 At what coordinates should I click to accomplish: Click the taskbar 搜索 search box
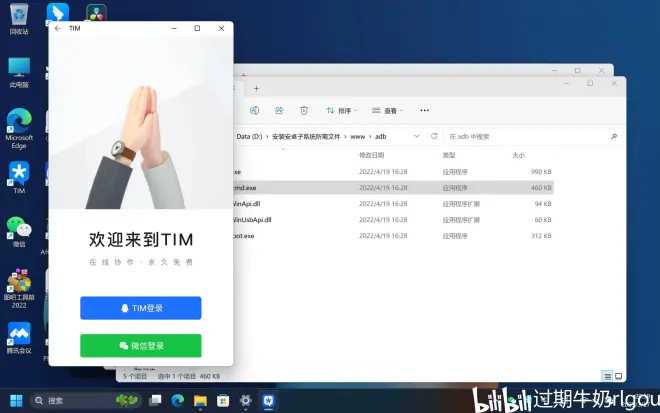pos(86,400)
